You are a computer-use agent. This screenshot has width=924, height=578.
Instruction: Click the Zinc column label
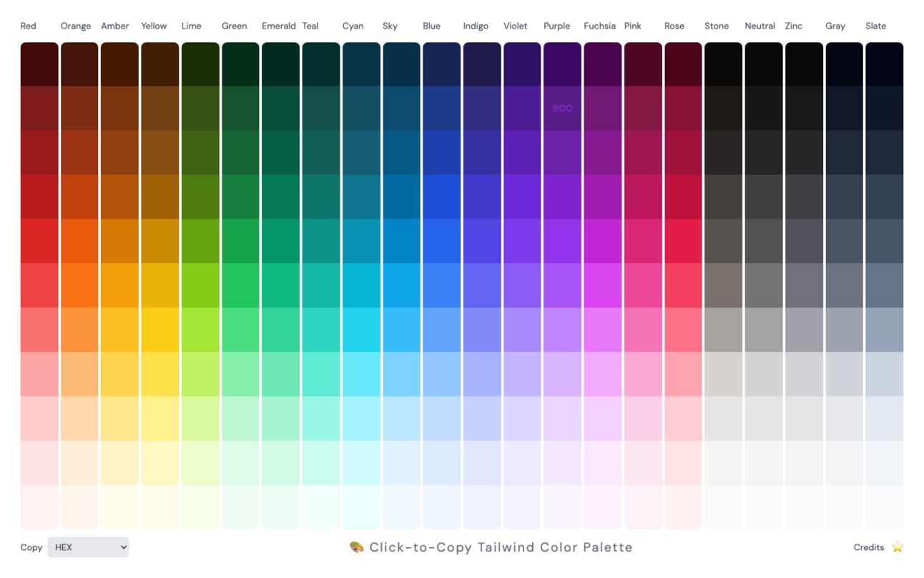(794, 26)
